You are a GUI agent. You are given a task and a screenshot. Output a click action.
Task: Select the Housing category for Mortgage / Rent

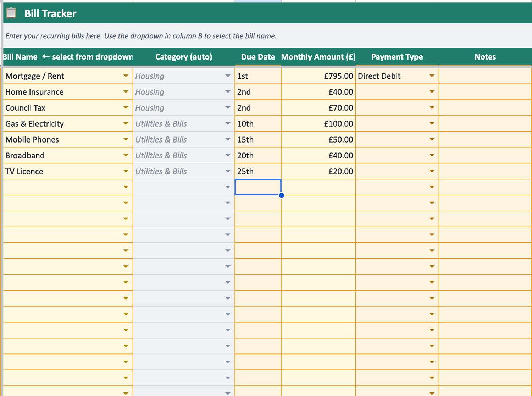tap(184, 76)
